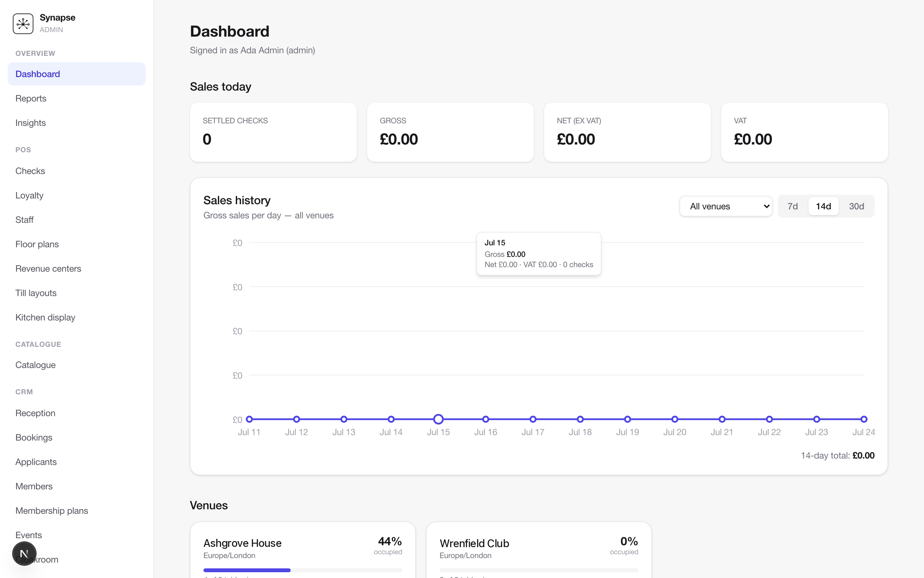The width and height of the screenshot is (924, 578).
Task: Open the Catalogue link
Action: pos(76,365)
